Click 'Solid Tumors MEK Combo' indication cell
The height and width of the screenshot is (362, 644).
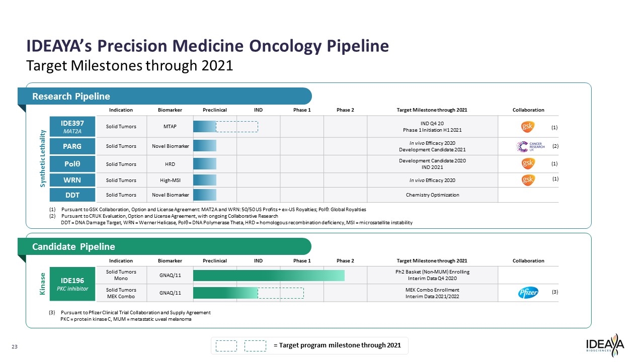(x=121, y=293)
